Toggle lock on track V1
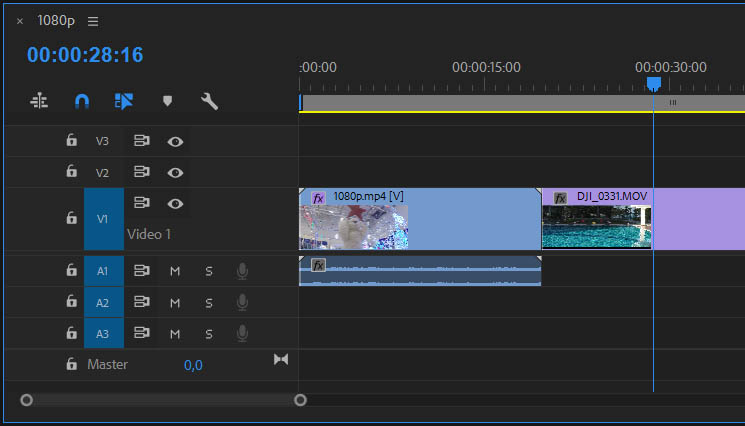This screenshot has width=745, height=426. click(x=71, y=218)
